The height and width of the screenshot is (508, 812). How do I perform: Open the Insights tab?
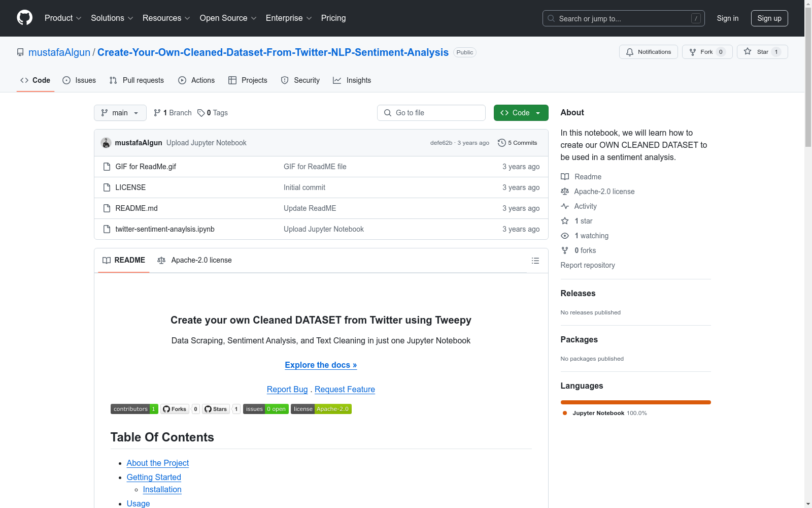pos(352,80)
